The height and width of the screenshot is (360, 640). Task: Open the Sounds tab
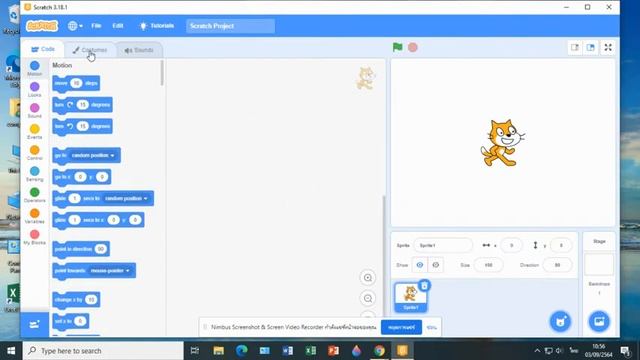pyautogui.click(x=139, y=50)
